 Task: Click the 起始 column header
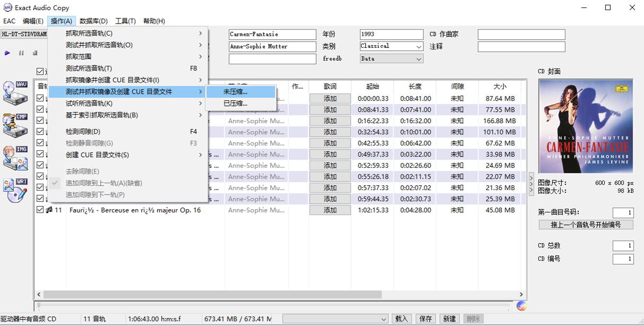(x=372, y=87)
